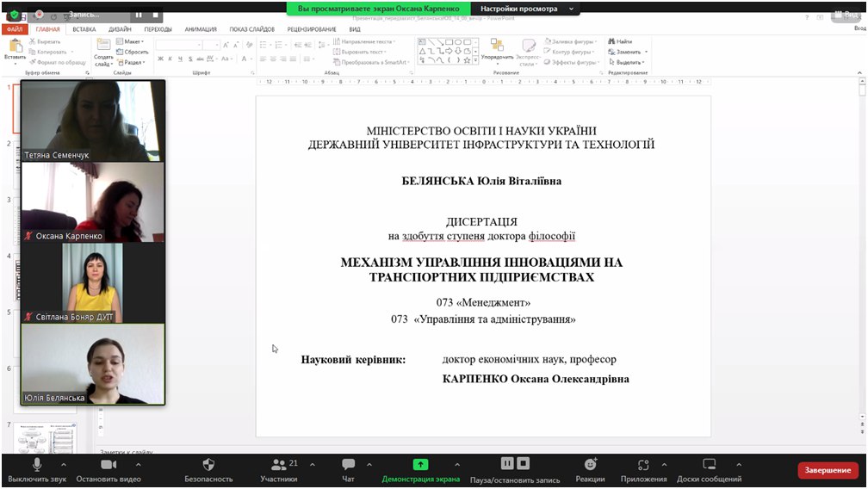Click the Найти find command

(620, 41)
